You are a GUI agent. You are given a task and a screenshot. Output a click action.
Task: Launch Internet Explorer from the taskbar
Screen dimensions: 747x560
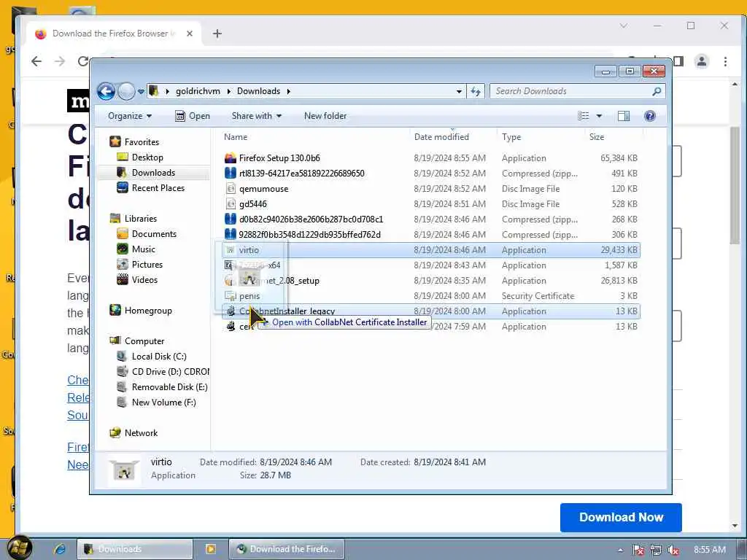click(59, 549)
